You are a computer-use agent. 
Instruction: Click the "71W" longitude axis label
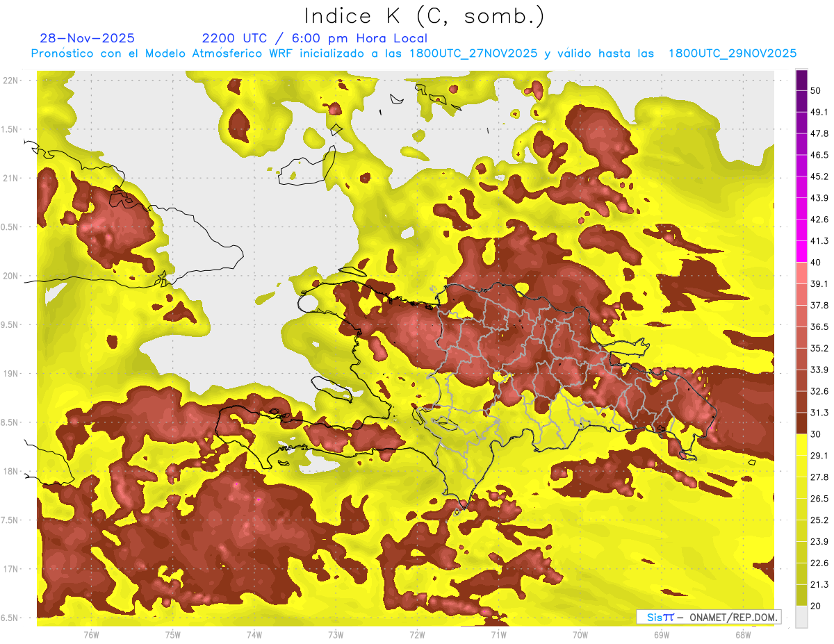(498, 634)
